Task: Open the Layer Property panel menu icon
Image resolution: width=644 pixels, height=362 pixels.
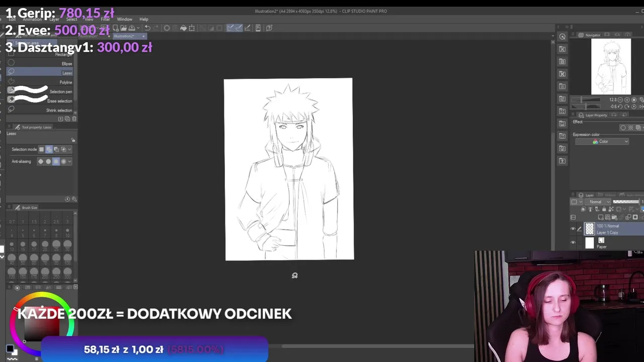Action: (573, 114)
